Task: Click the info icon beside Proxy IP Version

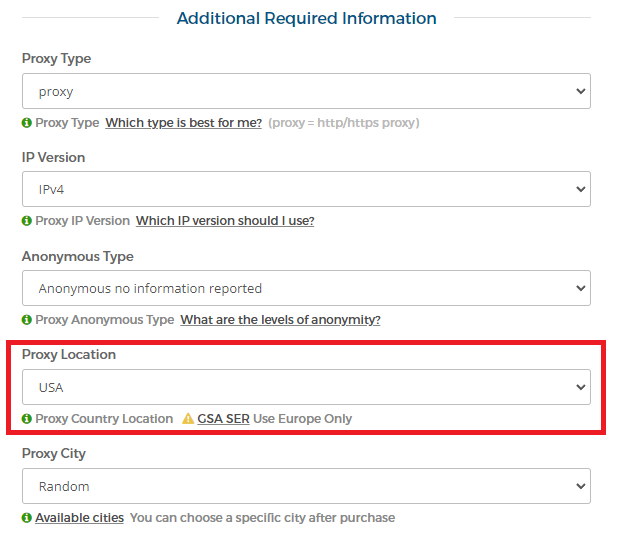Action: [26, 221]
